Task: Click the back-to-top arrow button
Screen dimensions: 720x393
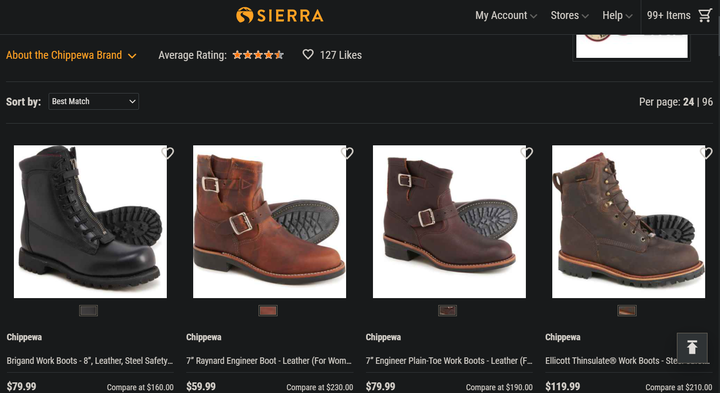Action: [692, 348]
